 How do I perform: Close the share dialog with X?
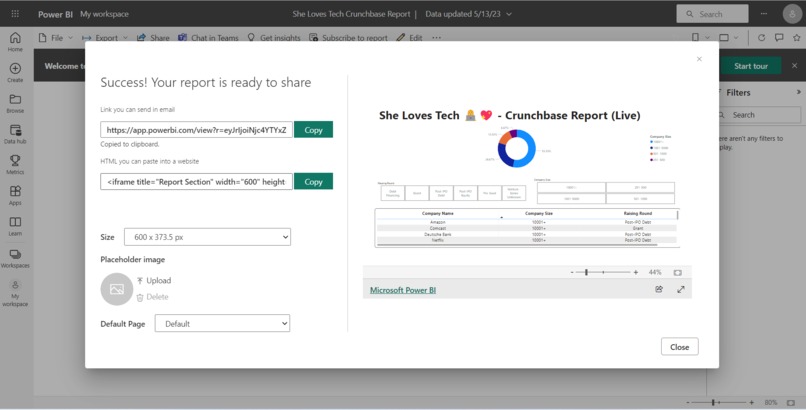[699, 59]
